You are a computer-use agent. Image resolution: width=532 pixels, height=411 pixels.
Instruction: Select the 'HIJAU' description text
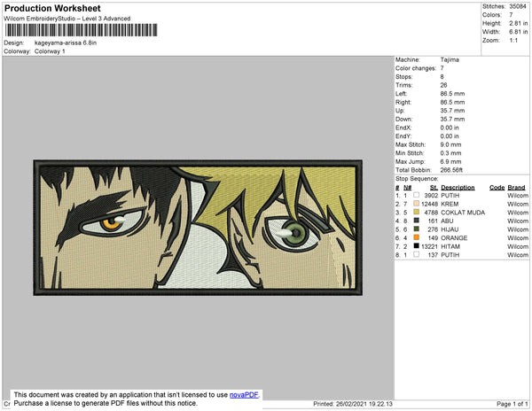click(450, 229)
